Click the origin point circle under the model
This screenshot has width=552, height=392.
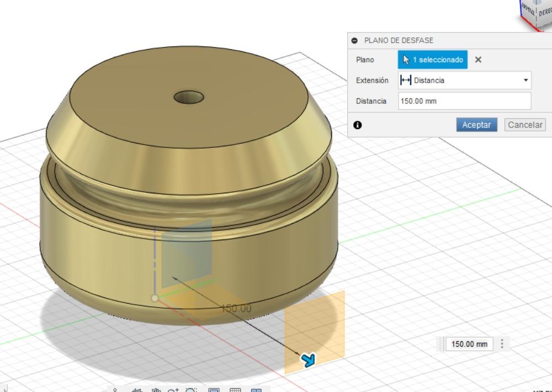click(155, 298)
